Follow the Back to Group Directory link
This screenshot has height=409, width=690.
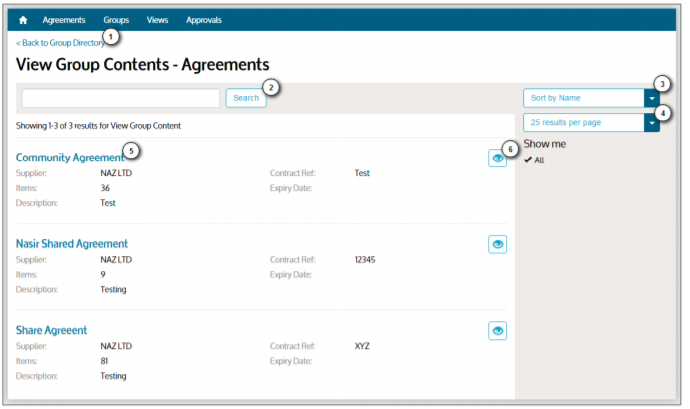(x=60, y=43)
